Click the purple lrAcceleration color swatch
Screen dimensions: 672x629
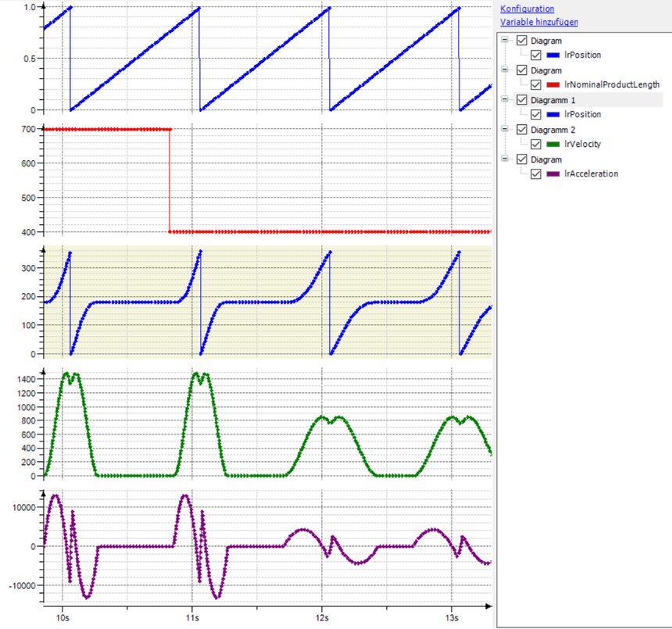(x=554, y=174)
